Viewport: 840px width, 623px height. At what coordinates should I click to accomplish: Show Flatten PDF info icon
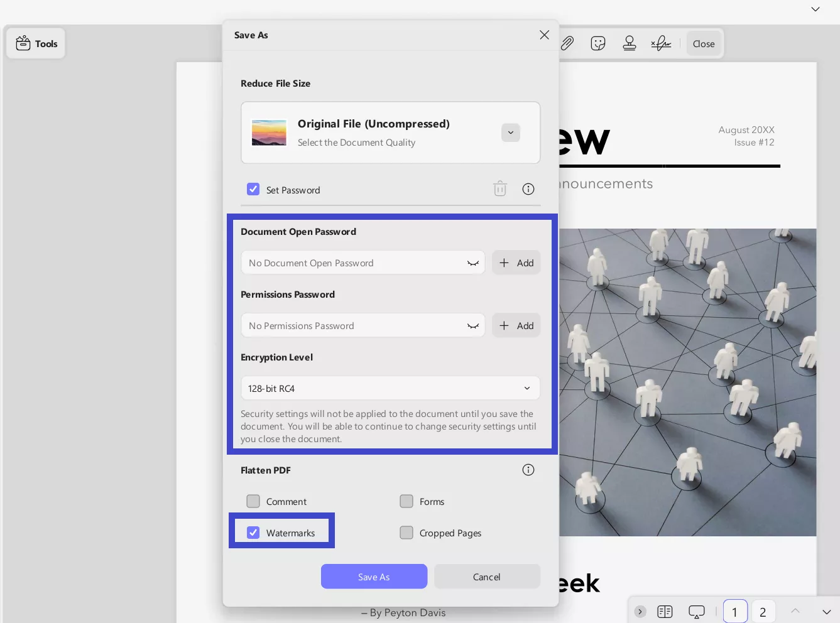click(528, 470)
